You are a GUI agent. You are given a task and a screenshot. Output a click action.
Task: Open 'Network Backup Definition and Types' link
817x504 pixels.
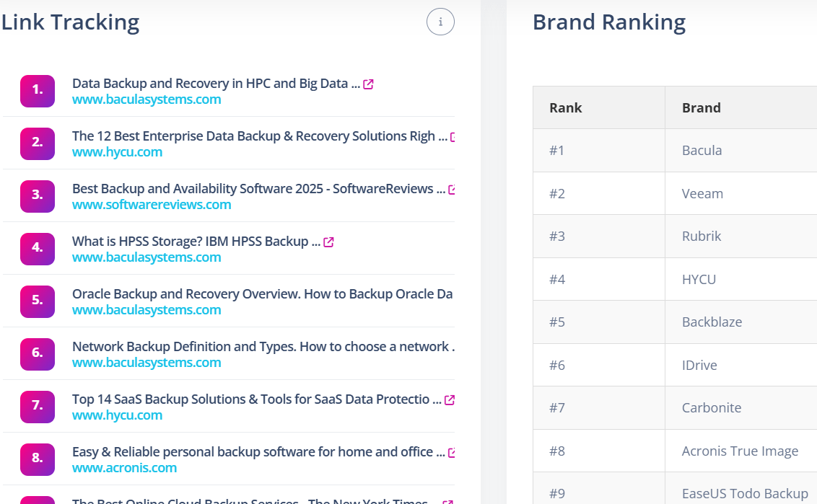263,346
